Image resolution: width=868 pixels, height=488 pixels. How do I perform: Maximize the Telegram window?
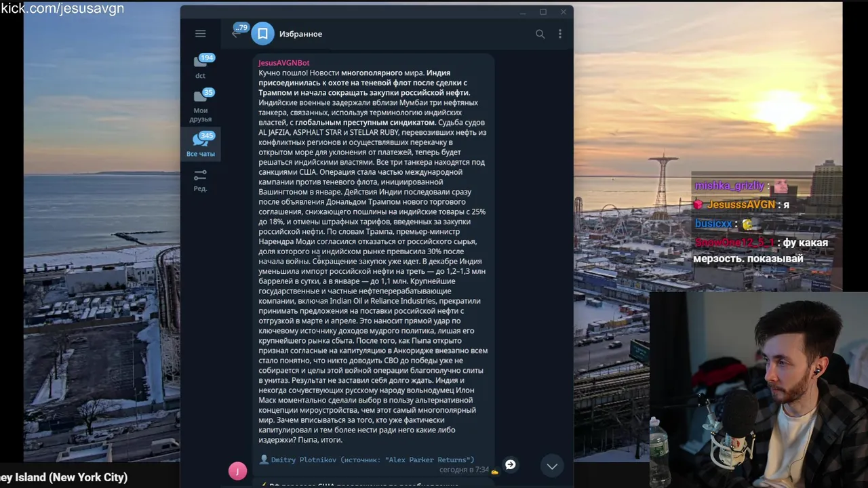click(x=543, y=12)
